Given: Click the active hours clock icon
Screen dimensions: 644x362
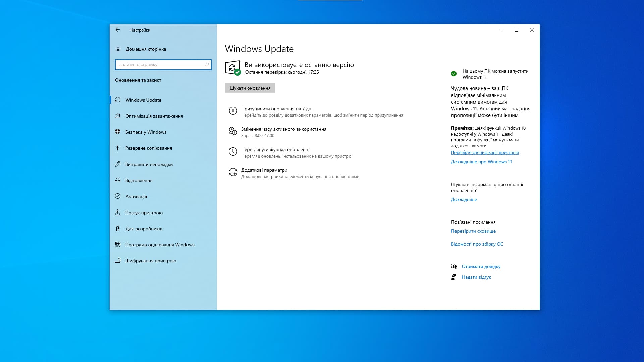Looking at the screenshot, I should point(233,131).
